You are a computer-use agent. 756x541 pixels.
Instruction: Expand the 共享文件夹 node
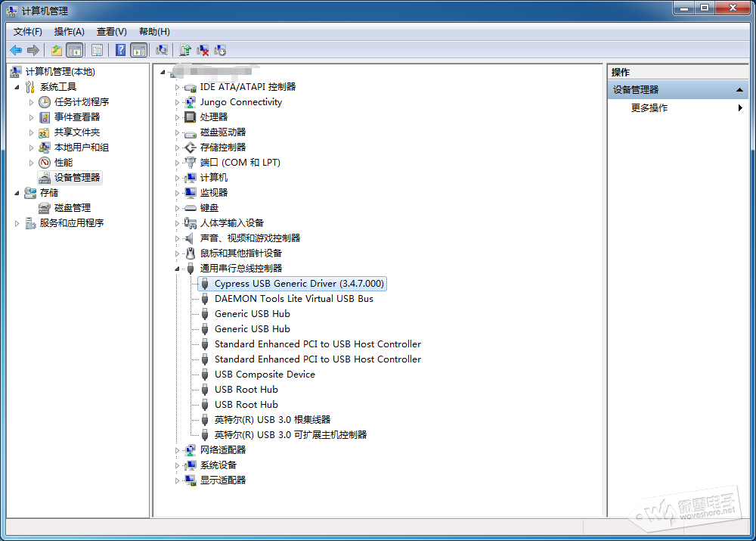pyautogui.click(x=31, y=132)
